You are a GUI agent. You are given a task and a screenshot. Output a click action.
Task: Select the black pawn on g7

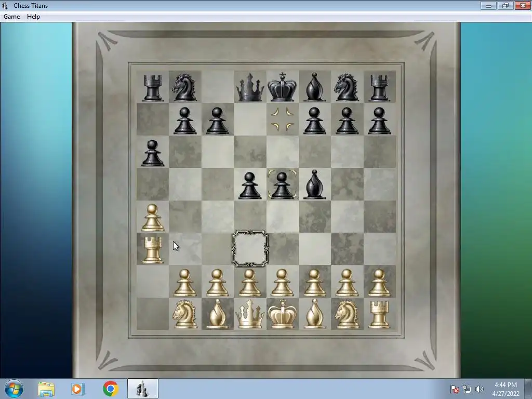(347, 121)
